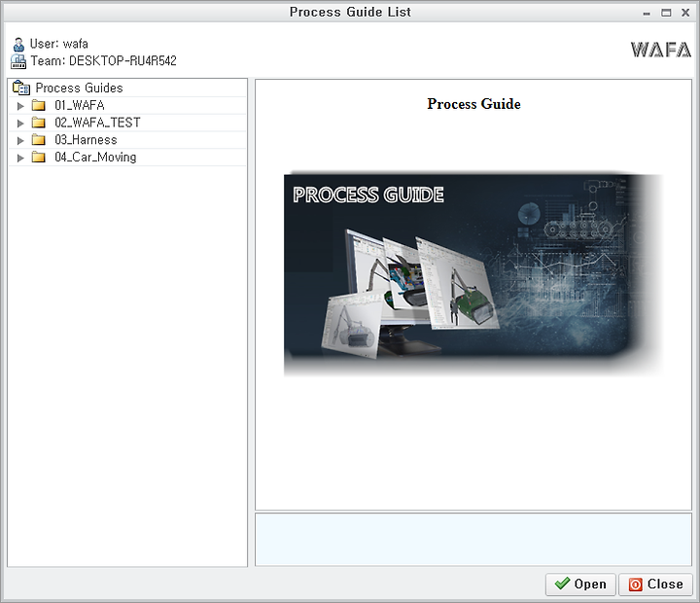This screenshot has width=700, height=603.
Task: Select the 02_WAFA_TEST tree row label
Action: tap(97, 123)
